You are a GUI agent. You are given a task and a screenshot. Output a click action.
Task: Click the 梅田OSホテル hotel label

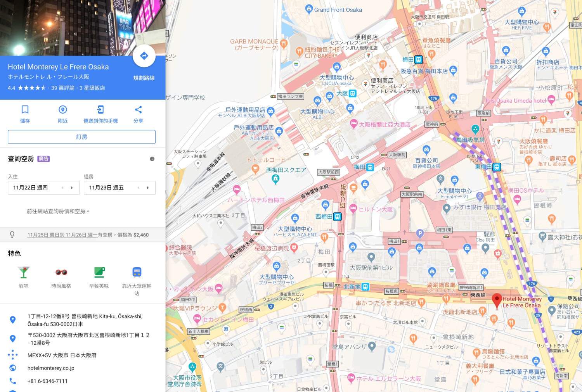pyautogui.click(x=526, y=190)
